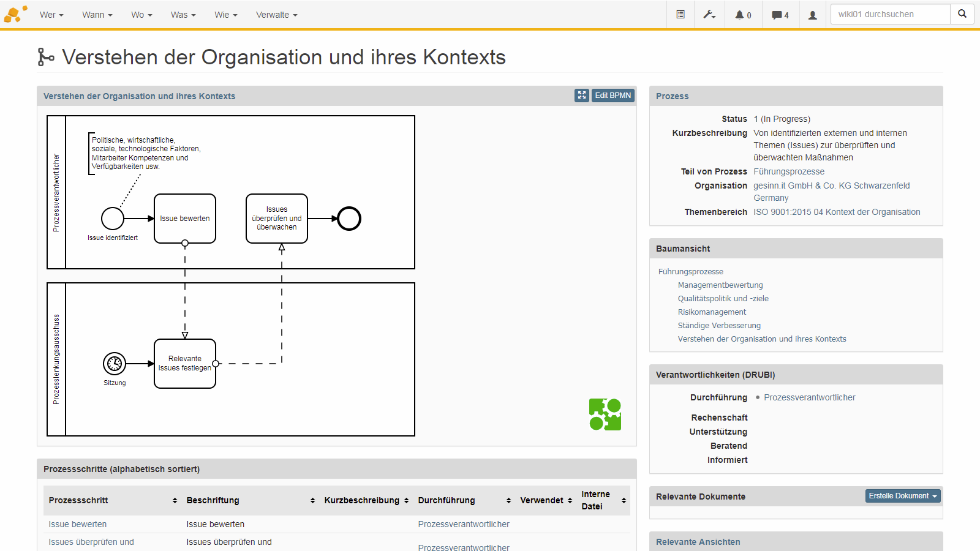
Task: Open ISO 9001:2015 04 Kontext link
Action: pyautogui.click(x=837, y=212)
